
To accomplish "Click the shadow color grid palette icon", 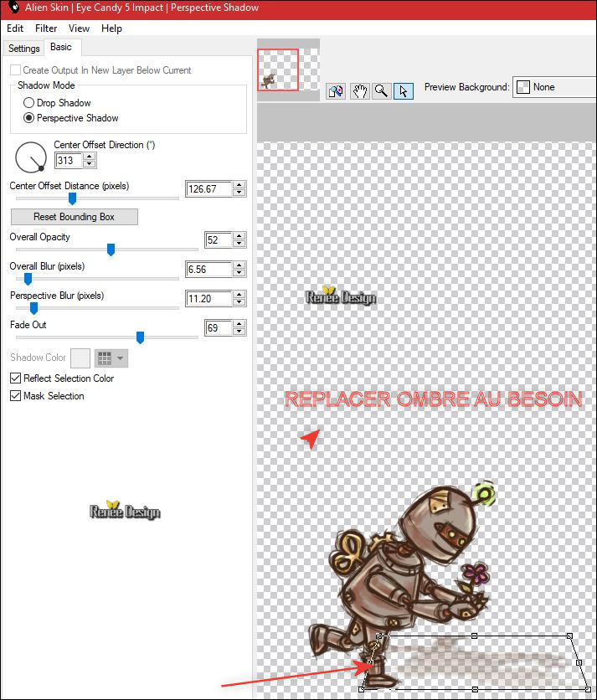I will coord(105,358).
